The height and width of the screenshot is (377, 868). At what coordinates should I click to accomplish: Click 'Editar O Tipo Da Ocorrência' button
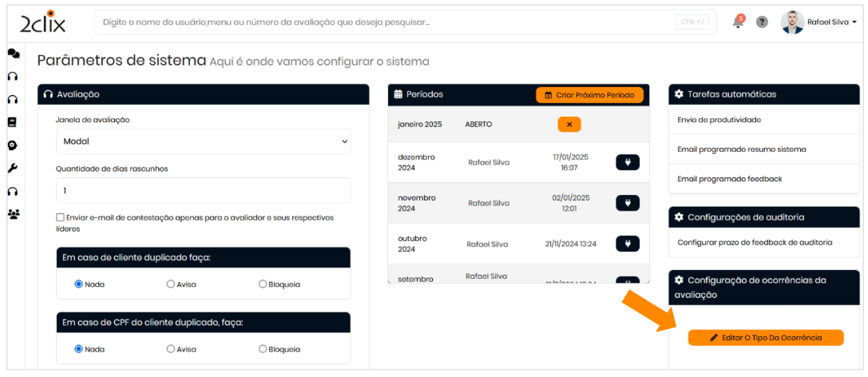point(766,338)
